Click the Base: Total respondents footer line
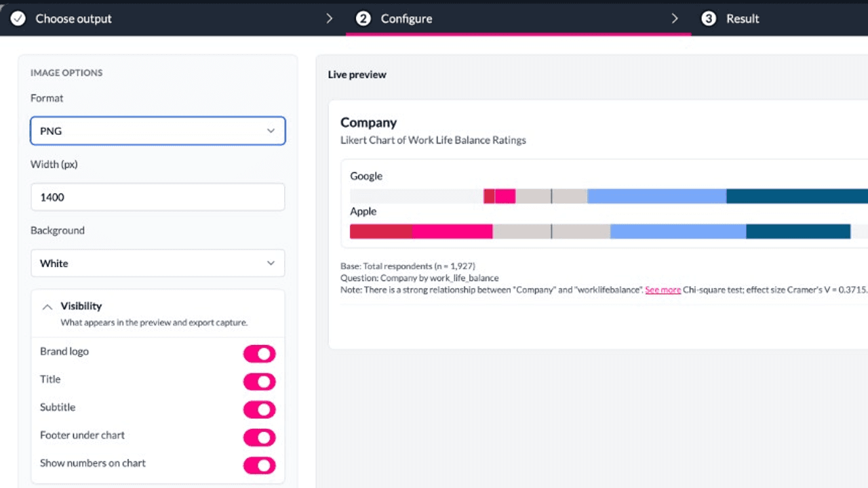Screen dimensions: 868x488 pyautogui.click(x=408, y=266)
